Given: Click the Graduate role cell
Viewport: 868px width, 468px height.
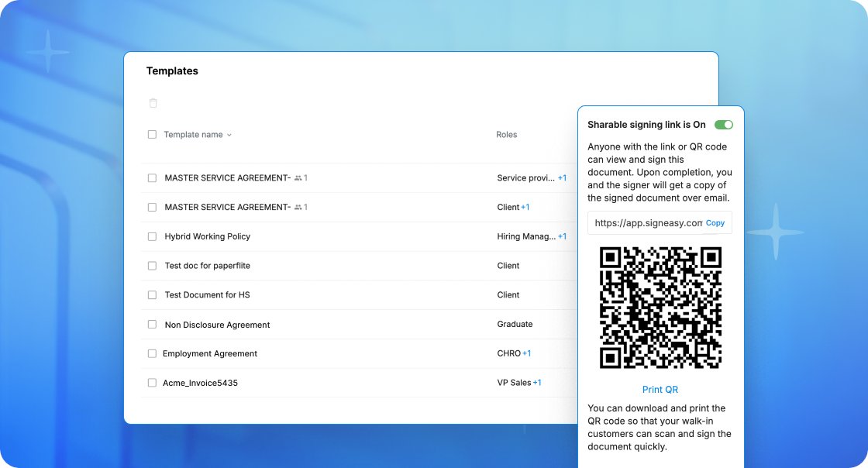Looking at the screenshot, I should [x=515, y=324].
